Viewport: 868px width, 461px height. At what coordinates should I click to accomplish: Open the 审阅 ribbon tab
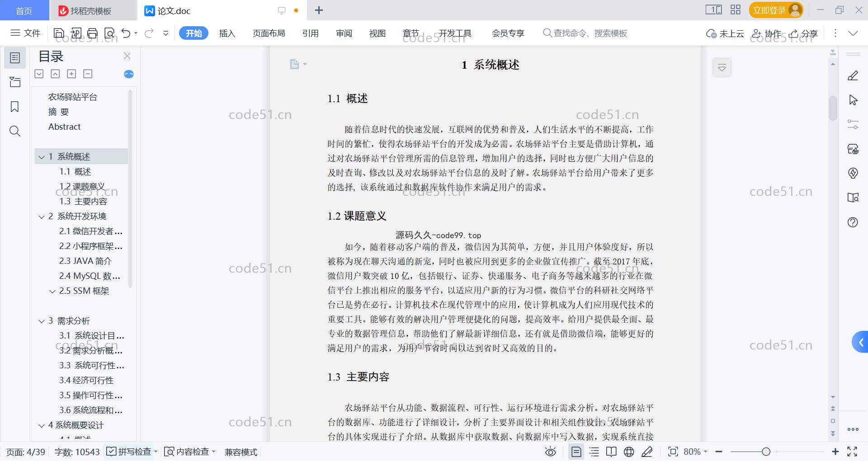(344, 33)
